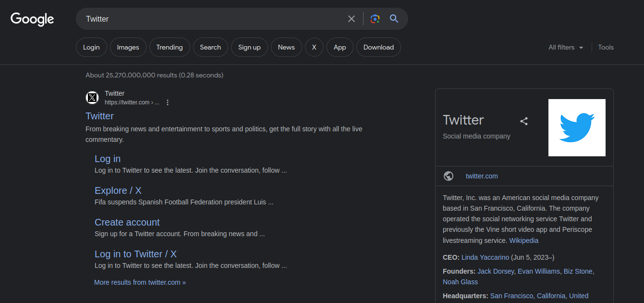Switch to Images results

coord(128,47)
